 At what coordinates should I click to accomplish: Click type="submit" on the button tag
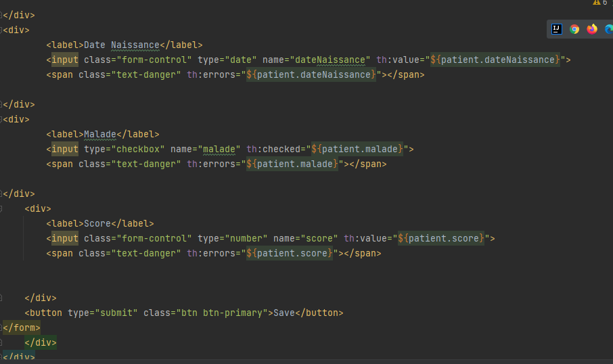click(102, 313)
